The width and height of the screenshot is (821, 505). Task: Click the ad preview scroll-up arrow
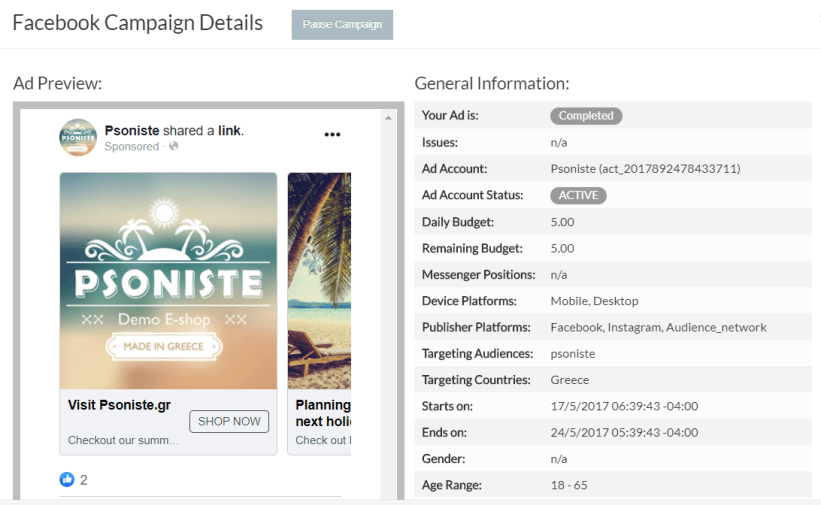point(388,118)
